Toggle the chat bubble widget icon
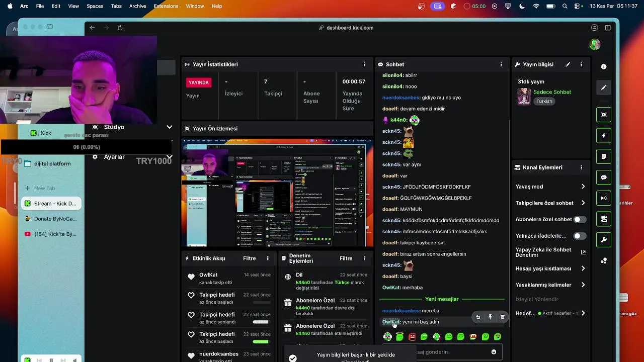Image resolution: width=644 pixels, height=362 pixels. 604,177
